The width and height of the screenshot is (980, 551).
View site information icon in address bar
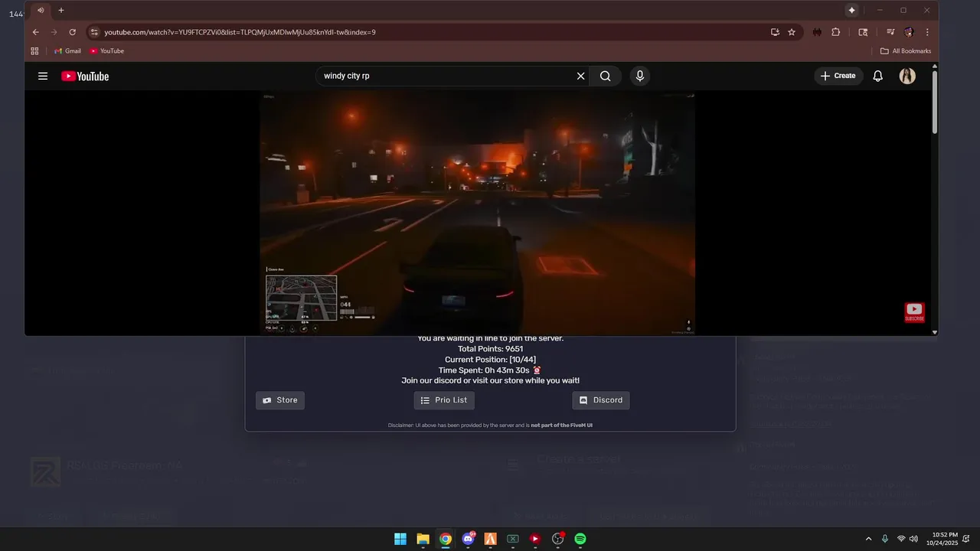coord(94,32)
